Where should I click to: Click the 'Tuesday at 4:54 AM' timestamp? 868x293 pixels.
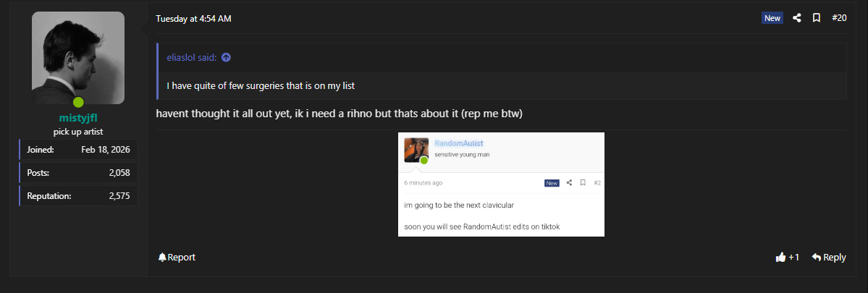pos(193,19)
